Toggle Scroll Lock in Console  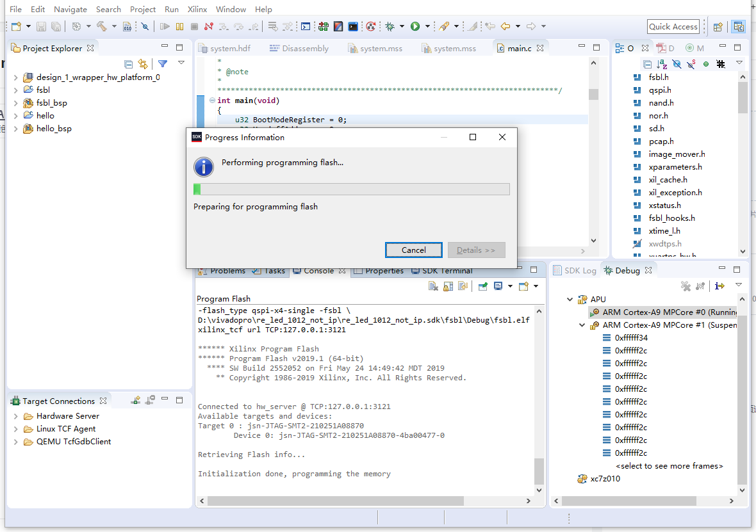(448, 286)
